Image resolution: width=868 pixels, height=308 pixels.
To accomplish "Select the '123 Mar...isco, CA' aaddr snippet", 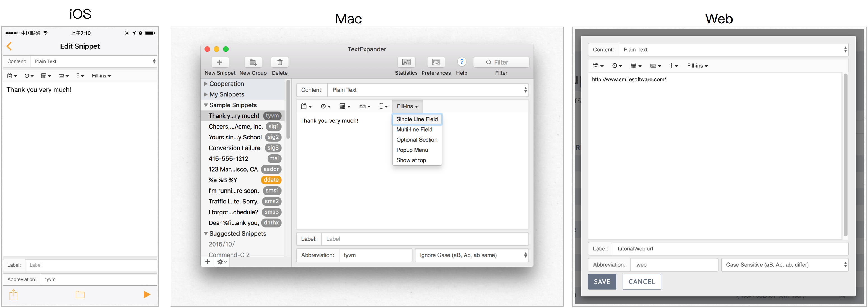I will pos(243,169).
